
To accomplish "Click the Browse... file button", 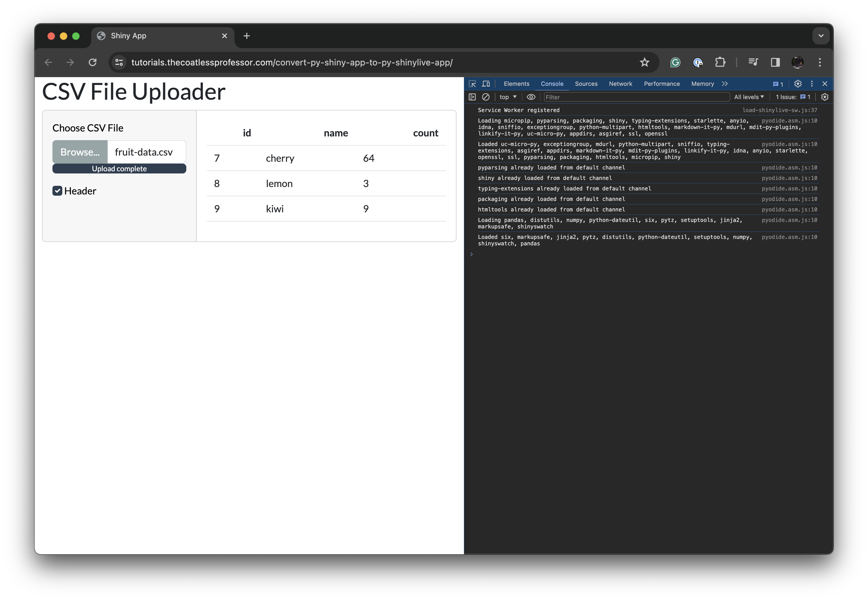I will pyautogui.click(x=80, y=152).
